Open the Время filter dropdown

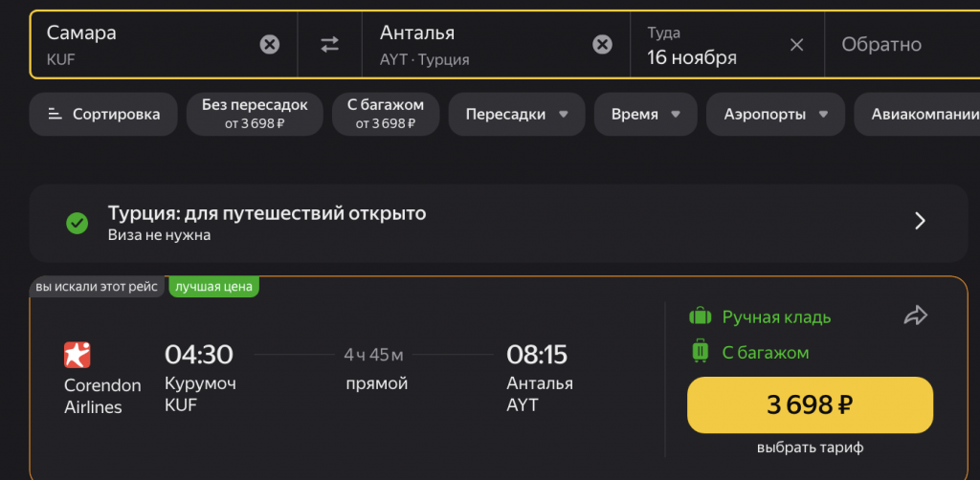646,115
